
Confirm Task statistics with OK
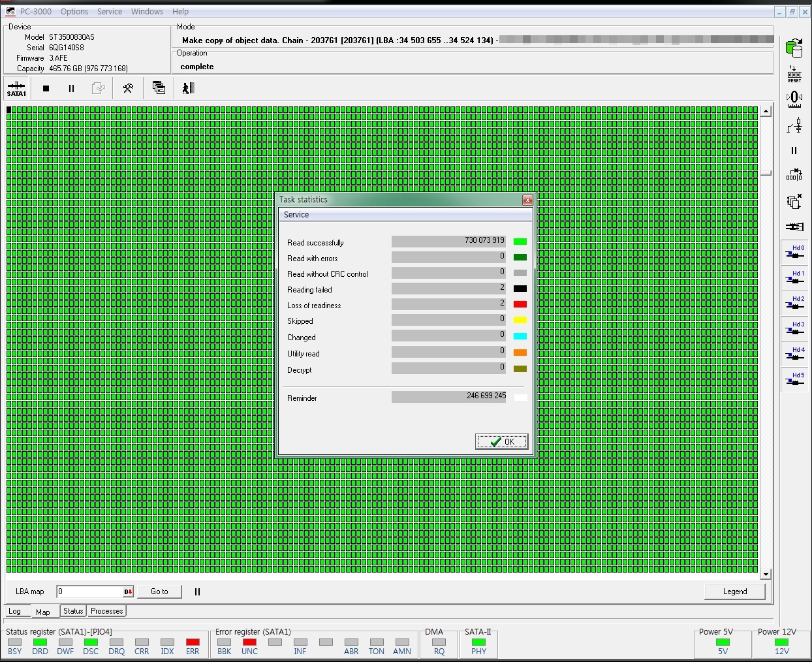pyautogui.click(x=501, y=442)
